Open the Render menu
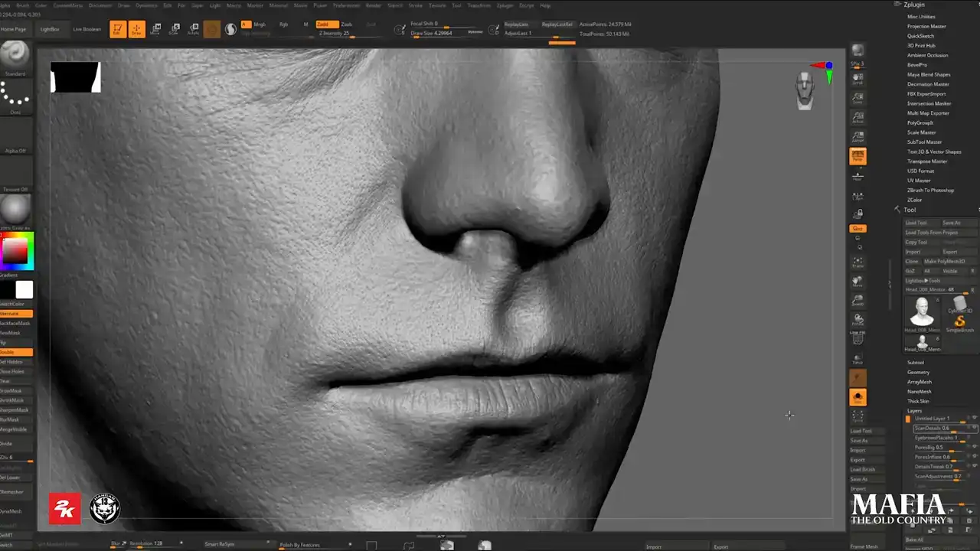The width and height of the screenshot is (980, 551). tap(373, 5)
